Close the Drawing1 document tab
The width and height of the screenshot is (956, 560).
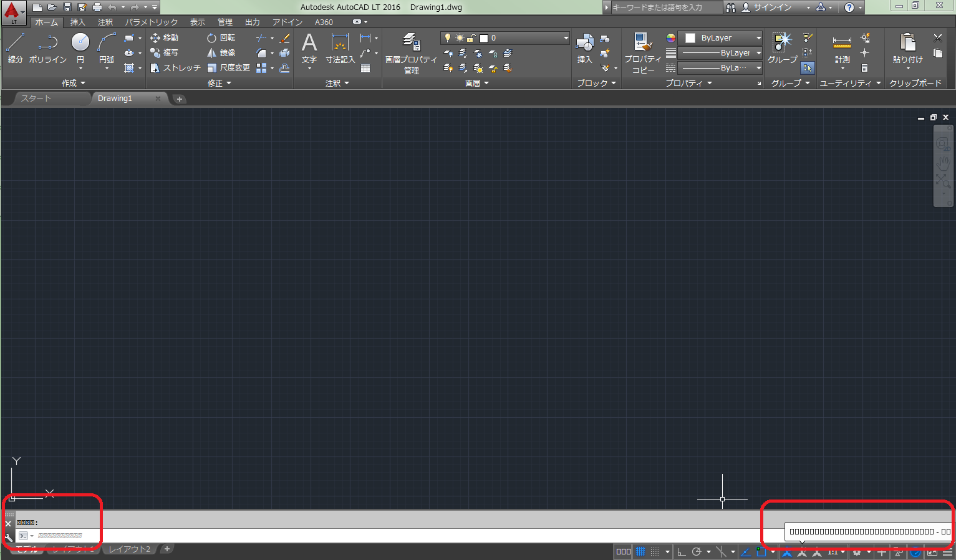pyautogui.click(x=158, y=99)
